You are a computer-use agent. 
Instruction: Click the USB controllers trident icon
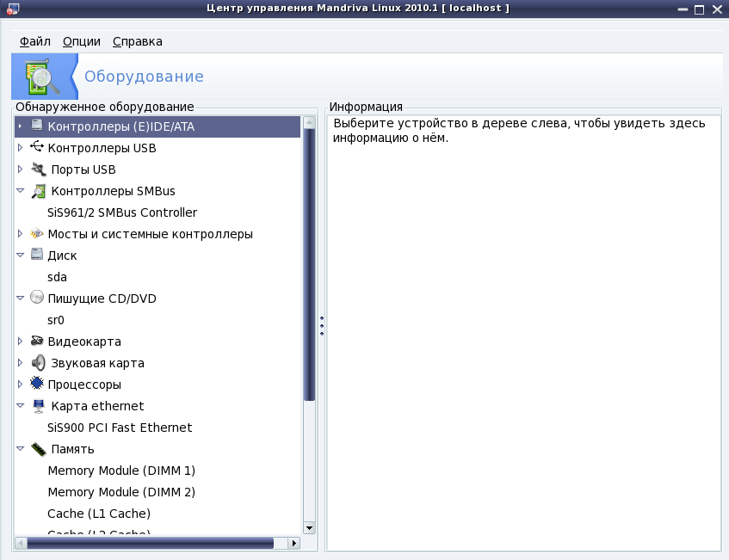tap(37, 147)
